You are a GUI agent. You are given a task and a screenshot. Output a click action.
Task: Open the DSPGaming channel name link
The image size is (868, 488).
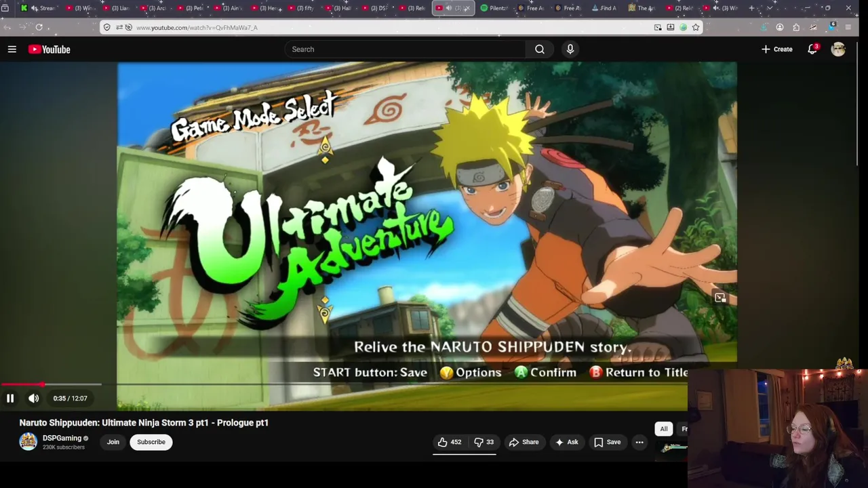[x=62, y=438]
